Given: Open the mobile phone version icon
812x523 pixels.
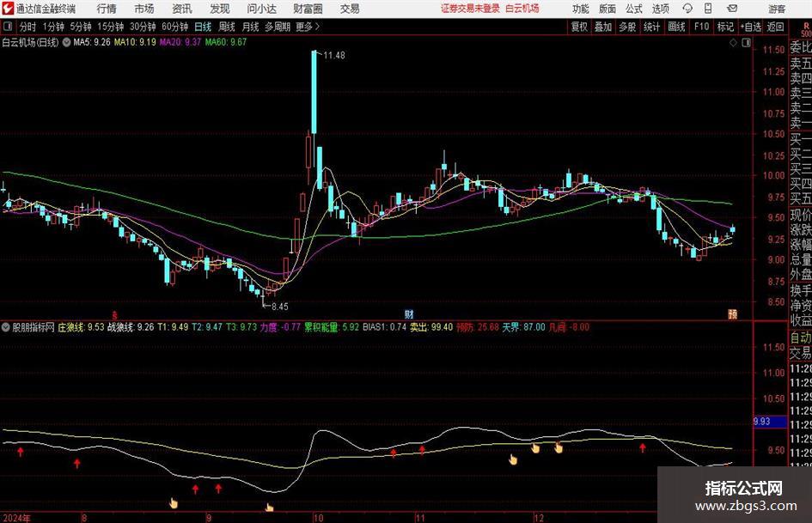Looking at the screenshot, I should click(x=708, y=9).
